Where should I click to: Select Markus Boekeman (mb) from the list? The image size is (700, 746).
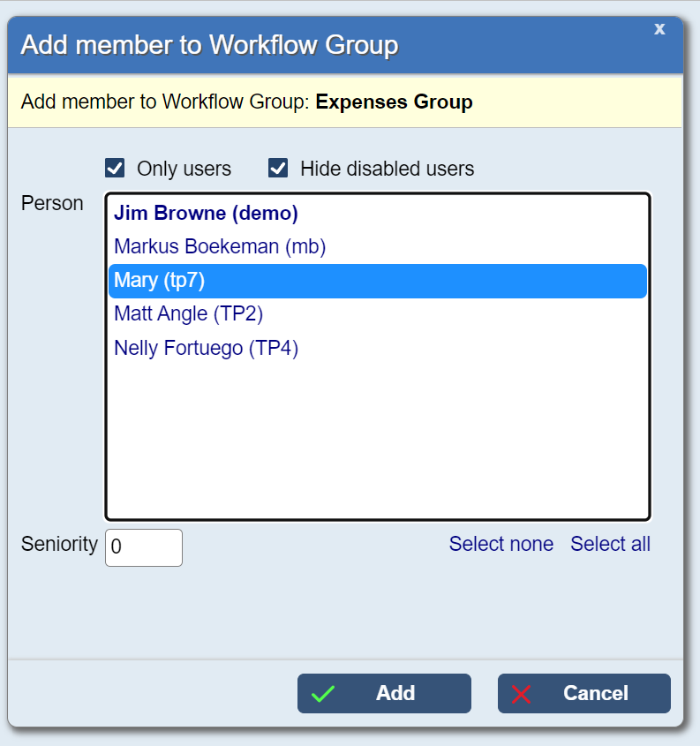220,247
